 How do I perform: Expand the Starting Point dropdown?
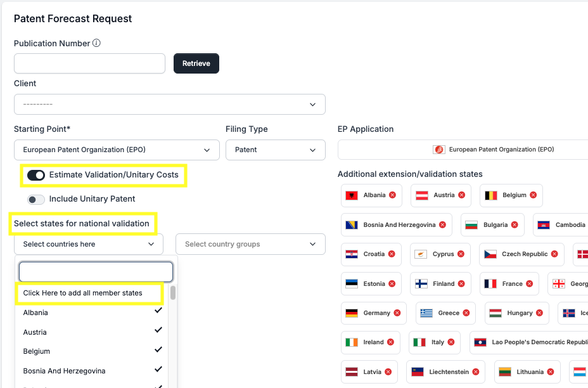[115, 150]
